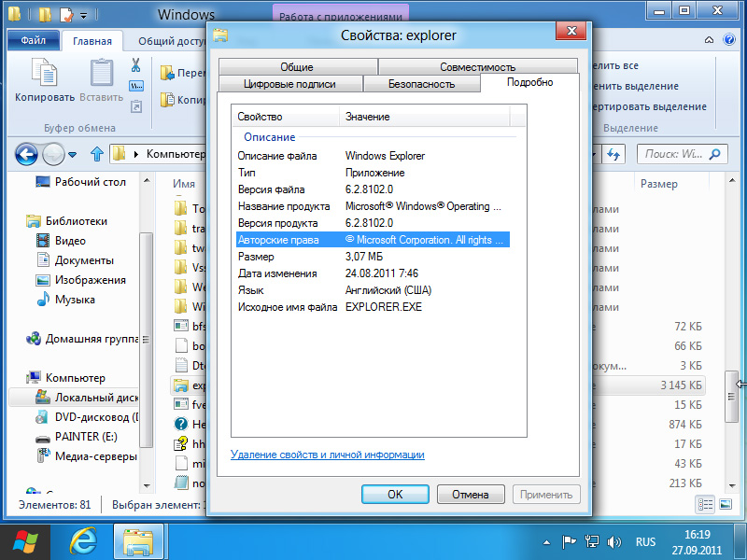Go back with the blue Back arrow
Viewport: 747px width, 560px height.
(27, 154)
